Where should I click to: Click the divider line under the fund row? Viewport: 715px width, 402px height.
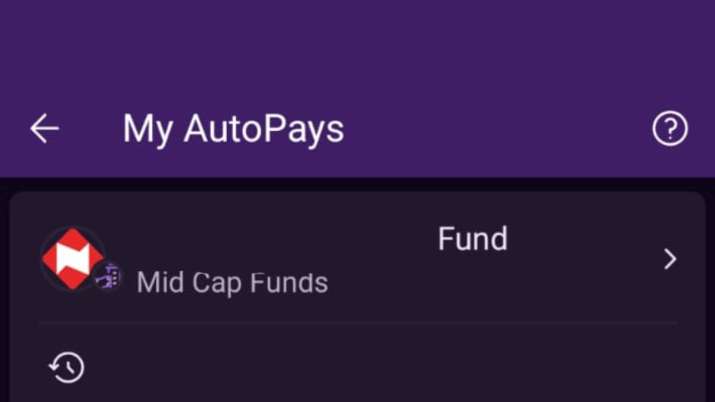[x=357, y=324]
